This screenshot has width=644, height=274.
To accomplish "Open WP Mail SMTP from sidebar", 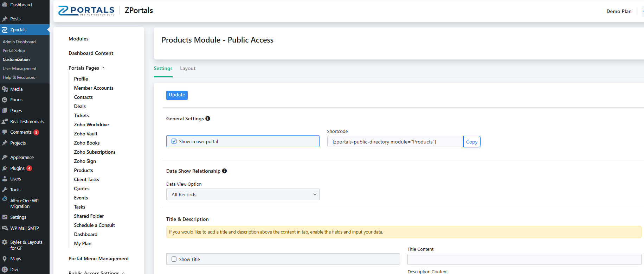I will click(x=24, y=228).
